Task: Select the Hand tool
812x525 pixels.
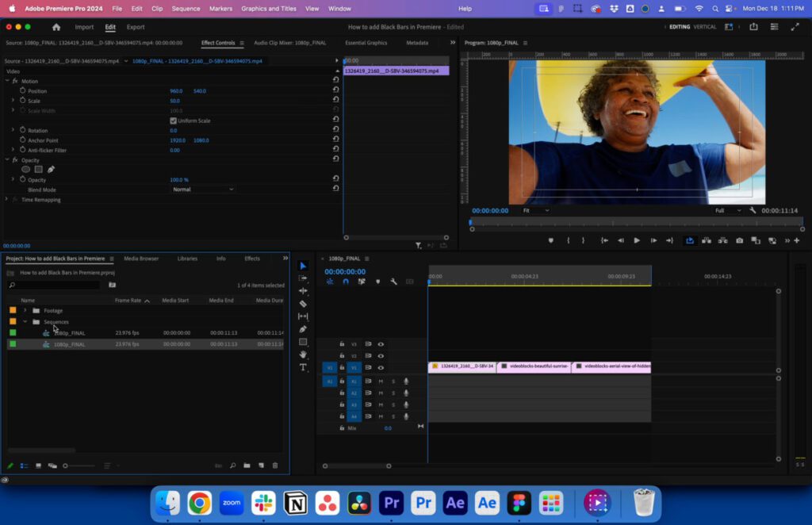Action: point(303,354)
